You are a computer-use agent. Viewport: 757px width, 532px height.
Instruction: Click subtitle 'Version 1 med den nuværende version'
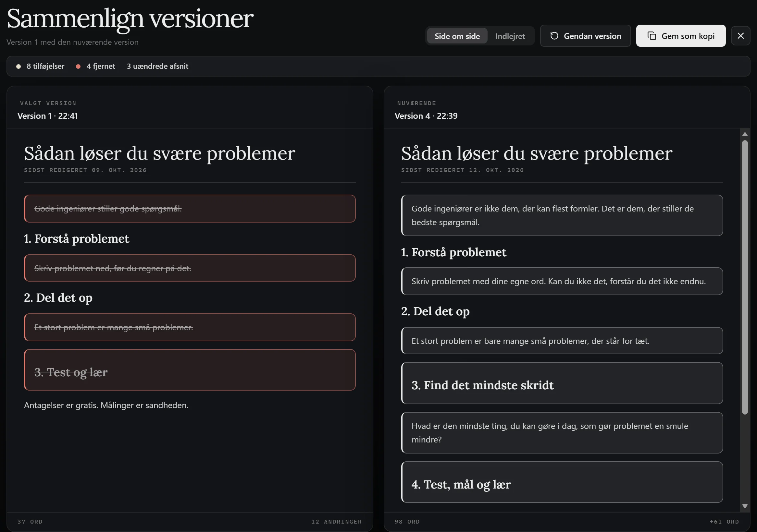(72, 42)
